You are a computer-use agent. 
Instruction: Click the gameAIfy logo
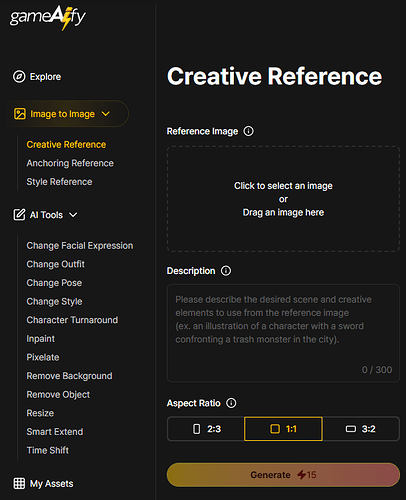click(48, 18)
